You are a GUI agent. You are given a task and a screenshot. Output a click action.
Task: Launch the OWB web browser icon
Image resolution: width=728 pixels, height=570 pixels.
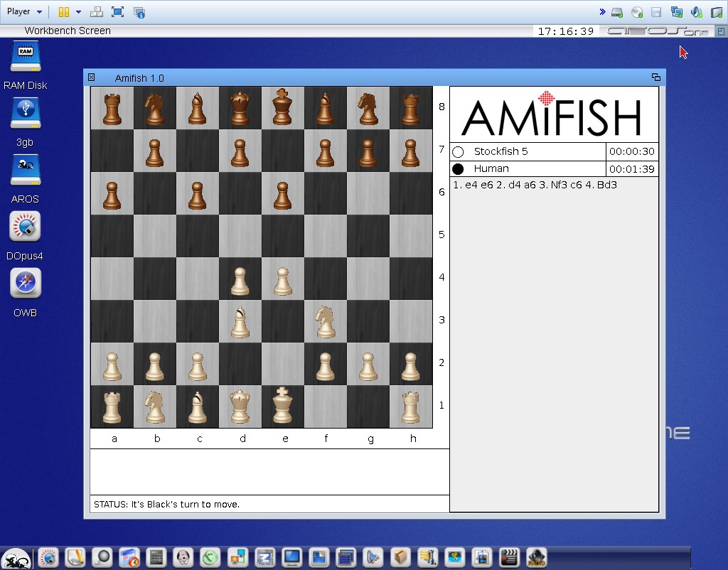pos(26,285)
